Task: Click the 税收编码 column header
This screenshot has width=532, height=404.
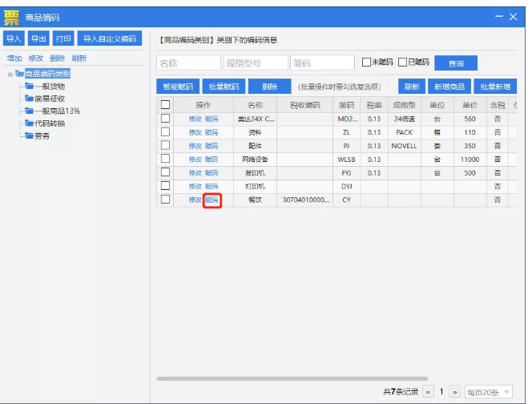Action: point(304,105)
